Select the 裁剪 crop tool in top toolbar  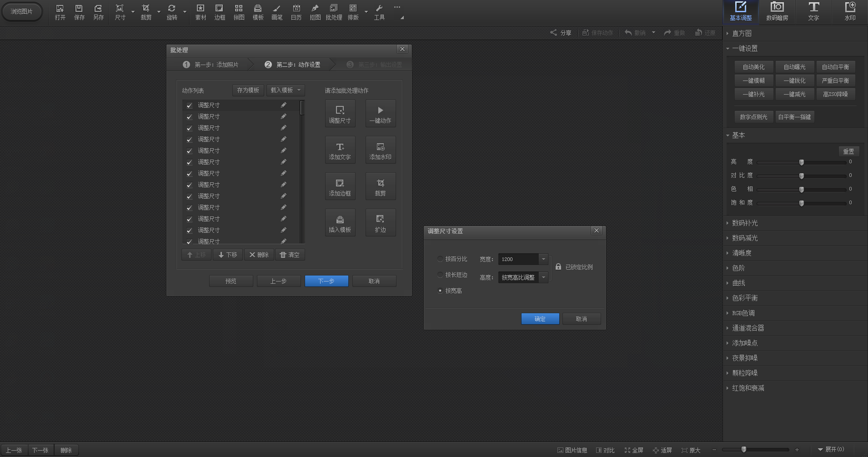(x=146, y=12)
